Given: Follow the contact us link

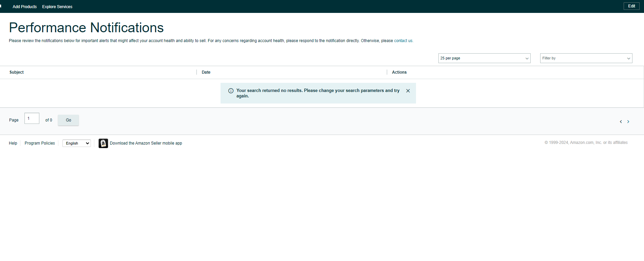Looking at the screenshot, I should pyautogui.click(x=403, y=41).
